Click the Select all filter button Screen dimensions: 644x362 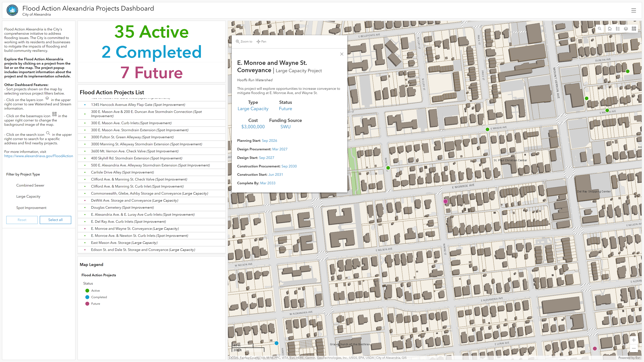pos(55,220)
